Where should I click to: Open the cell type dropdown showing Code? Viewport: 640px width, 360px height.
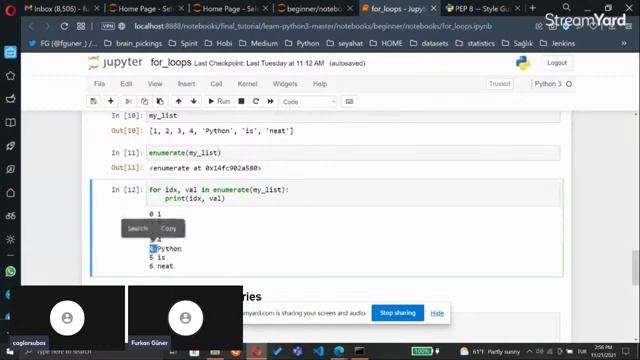[x=308, y=102]
